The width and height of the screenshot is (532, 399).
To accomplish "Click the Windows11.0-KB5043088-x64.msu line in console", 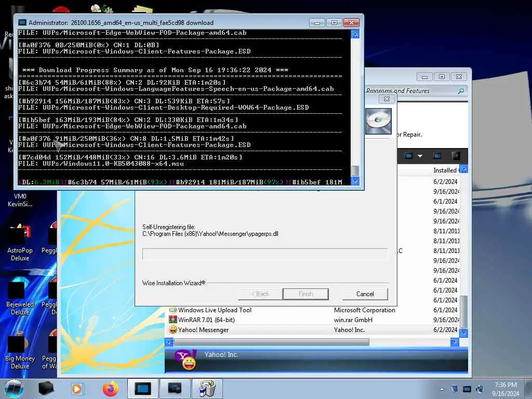I will tap(101, 164).
